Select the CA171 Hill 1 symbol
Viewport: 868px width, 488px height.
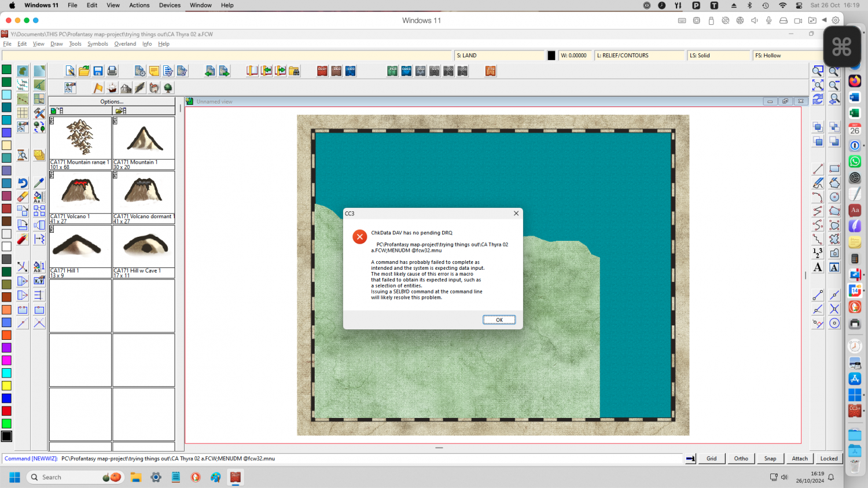tap(80, 252)
